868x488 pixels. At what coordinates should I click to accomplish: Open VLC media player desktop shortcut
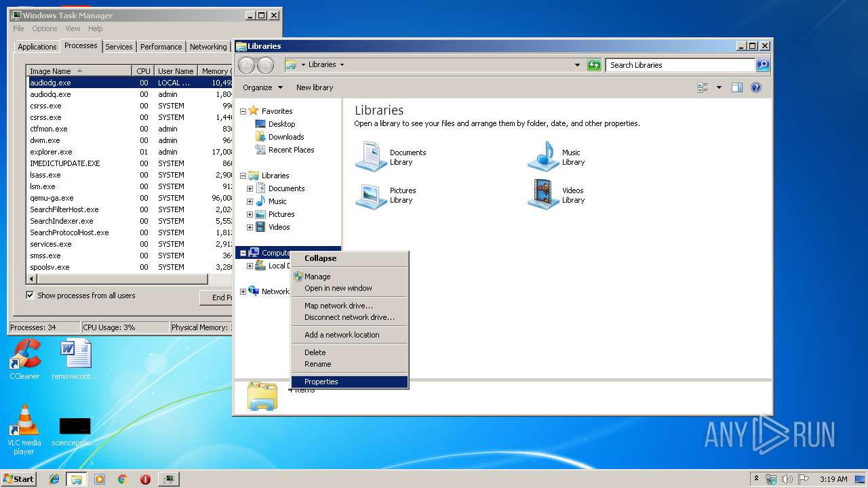(x=24, y=430)
